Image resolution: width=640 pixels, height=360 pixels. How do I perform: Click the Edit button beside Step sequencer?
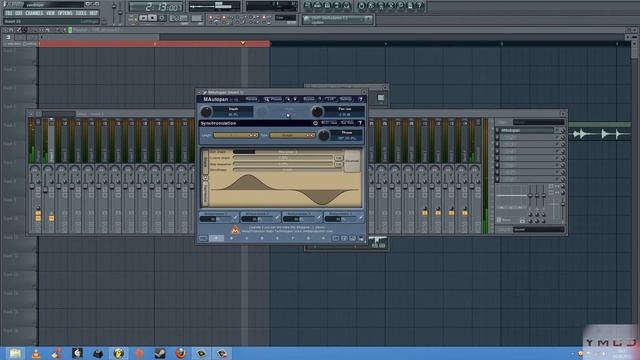click(339, 164)
